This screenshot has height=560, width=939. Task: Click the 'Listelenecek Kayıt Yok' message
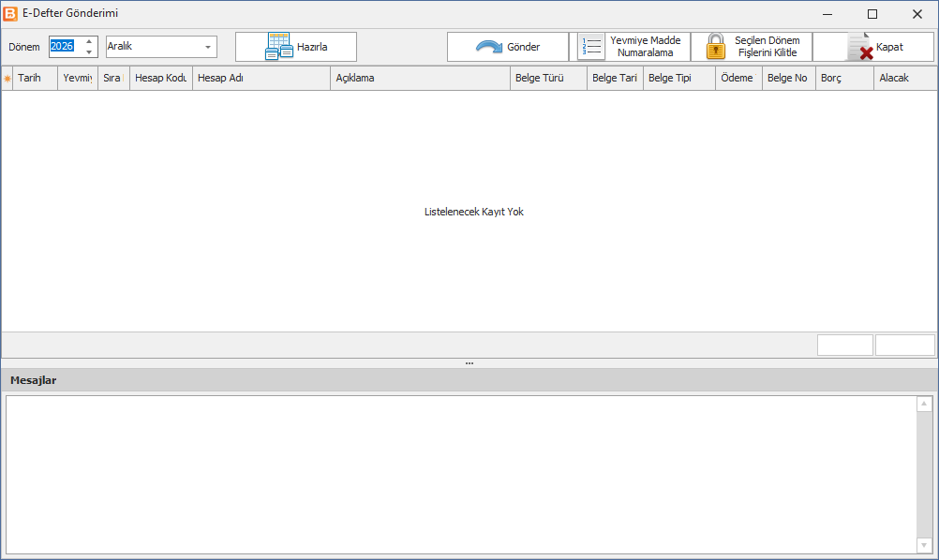tap(474, 212)
